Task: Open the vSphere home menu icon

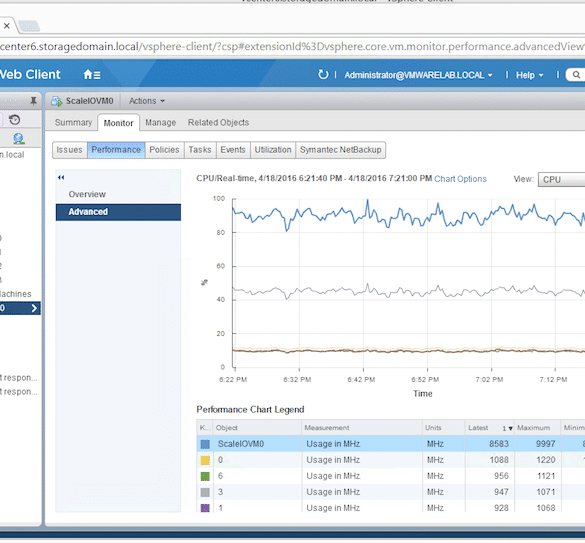Action: [x=91, y=75]
